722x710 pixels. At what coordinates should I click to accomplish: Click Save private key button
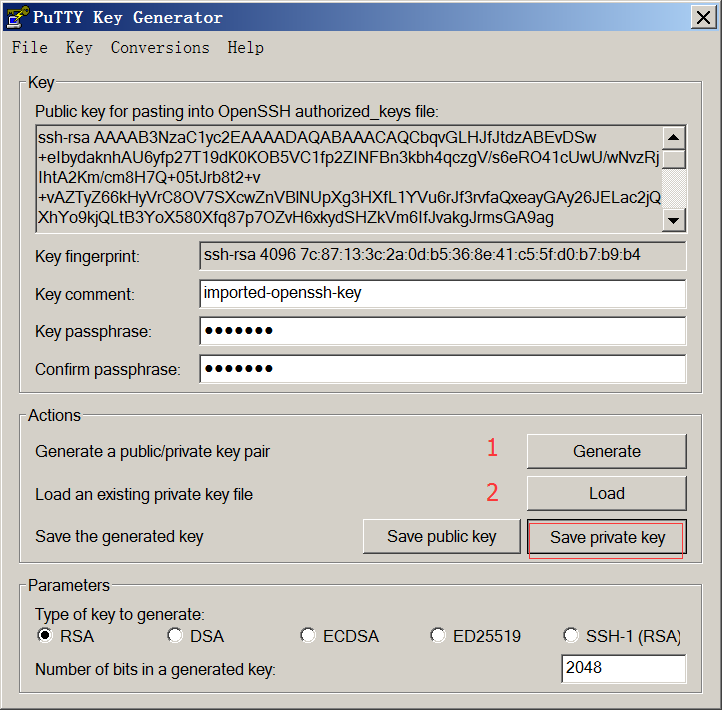[606, 537]
